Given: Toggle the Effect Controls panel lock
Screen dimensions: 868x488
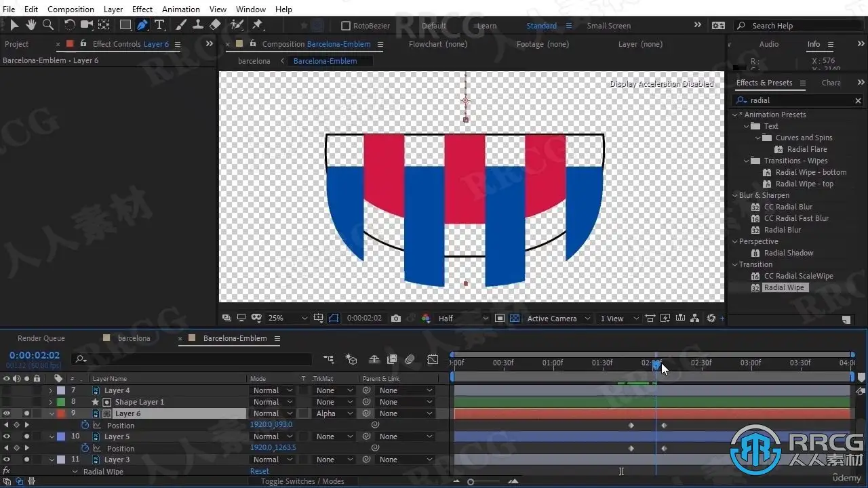Looking at the screenshot, I should pyautogui.click(x=83, y=43).
